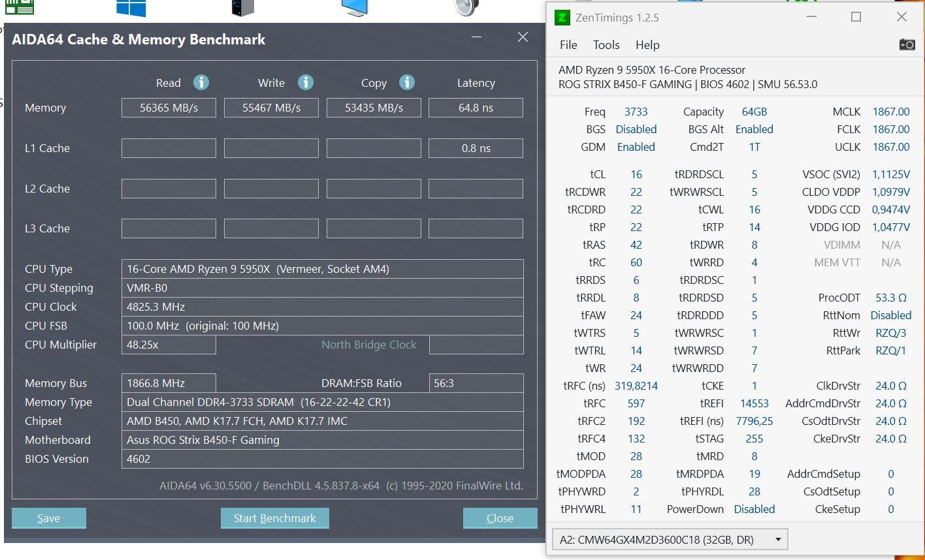This screenshot has width=925, height=560.
Task: Open the File menu in ZenTimings
Action: (568, 45)
